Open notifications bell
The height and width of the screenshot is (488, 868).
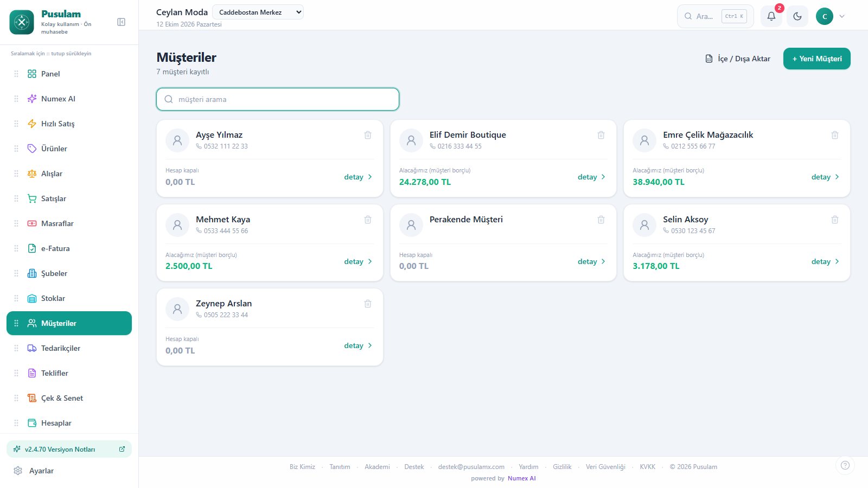pos(771,16)
